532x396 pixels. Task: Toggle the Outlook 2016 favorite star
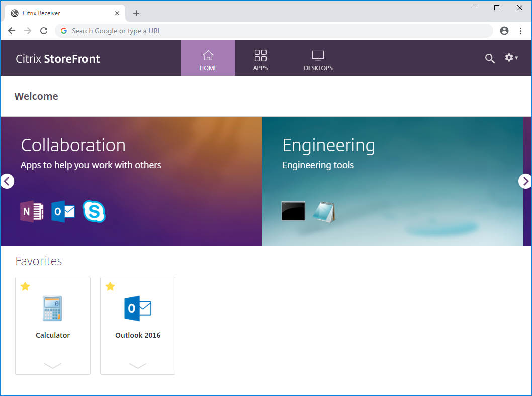pos(110,287)
